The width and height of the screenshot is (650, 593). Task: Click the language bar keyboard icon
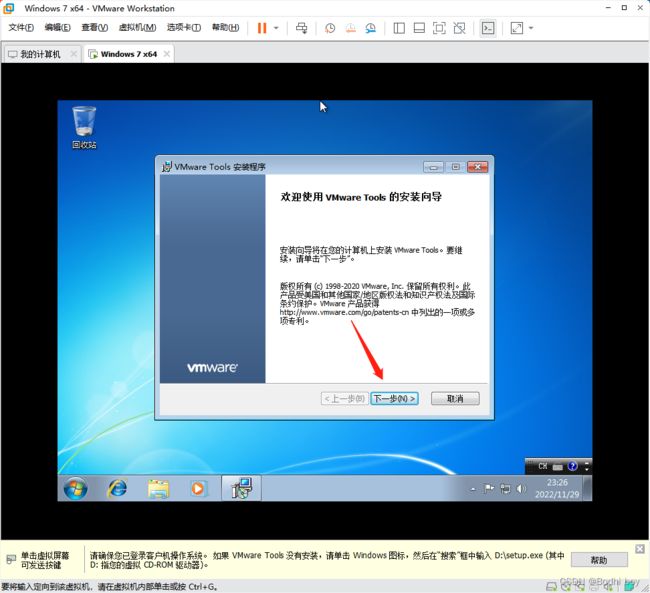coord(558,467)
